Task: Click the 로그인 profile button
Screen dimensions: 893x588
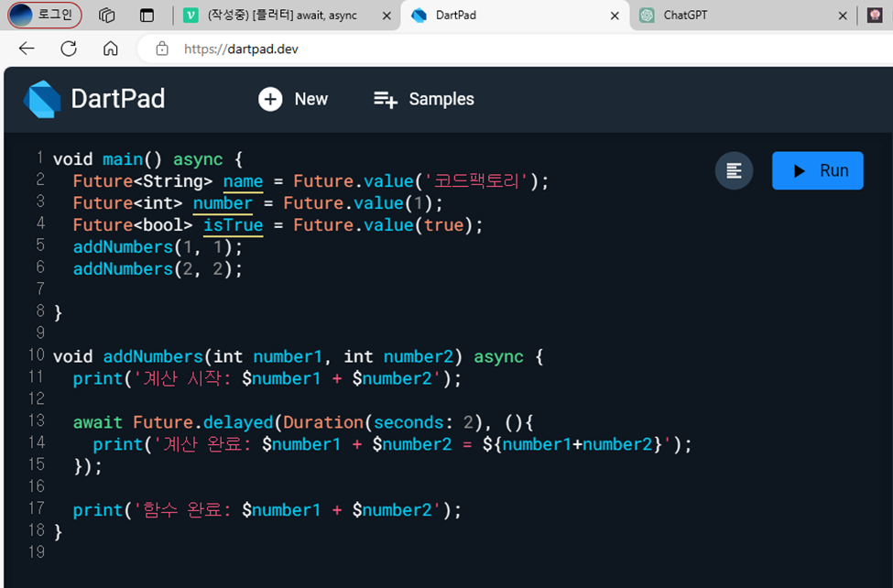Action: [x=45, y=15]
